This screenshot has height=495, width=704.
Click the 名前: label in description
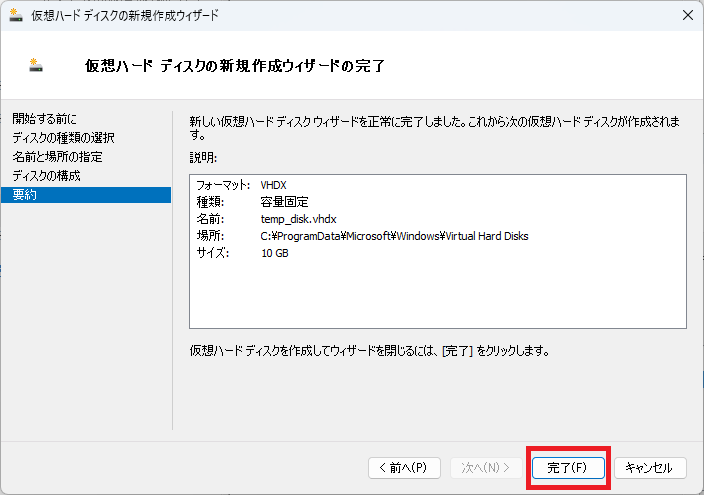(210, 219)
